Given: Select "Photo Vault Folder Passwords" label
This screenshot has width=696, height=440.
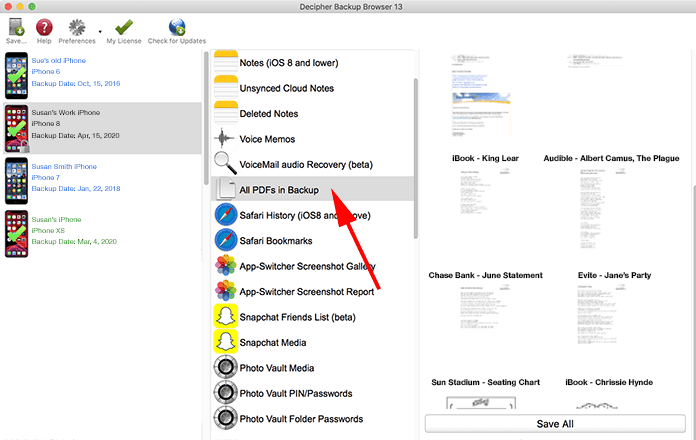Looking at the screenshot, I should [x=301, y=419].
